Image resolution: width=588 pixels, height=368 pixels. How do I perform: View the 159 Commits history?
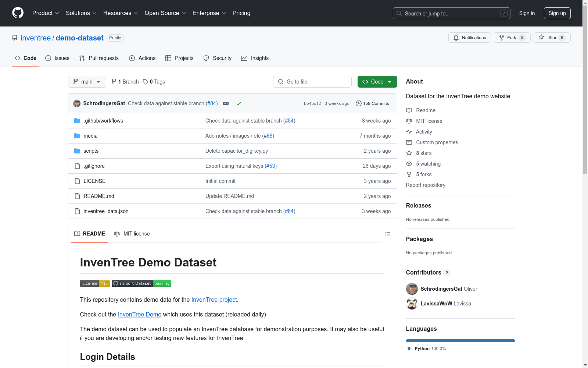click(x=372, y=103)
